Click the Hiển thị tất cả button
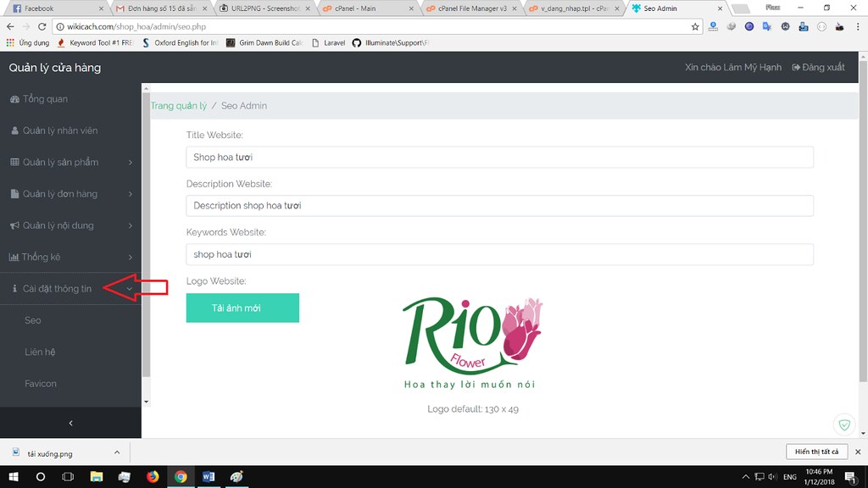Viewport: 868px width, 488px height. tap(816, 452)
